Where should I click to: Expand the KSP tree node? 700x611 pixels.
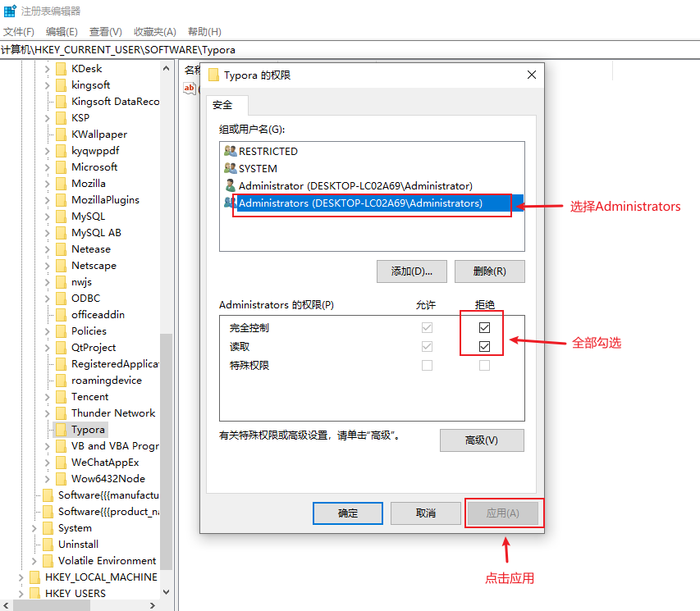pos(48,118)
